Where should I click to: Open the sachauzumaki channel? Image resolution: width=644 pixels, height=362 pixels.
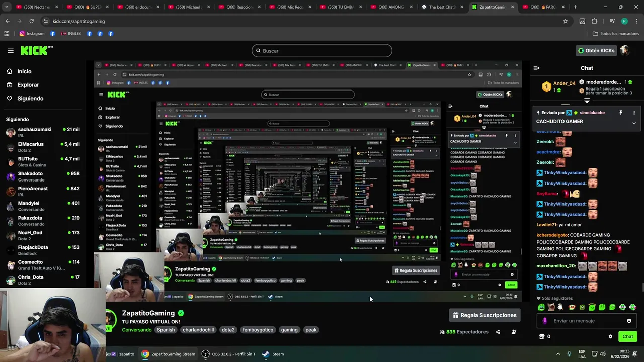pyautogui.click(x=43, y=132)
